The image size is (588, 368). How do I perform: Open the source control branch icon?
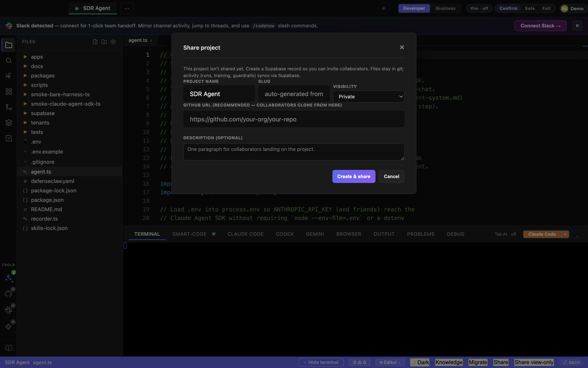[9, 107]
